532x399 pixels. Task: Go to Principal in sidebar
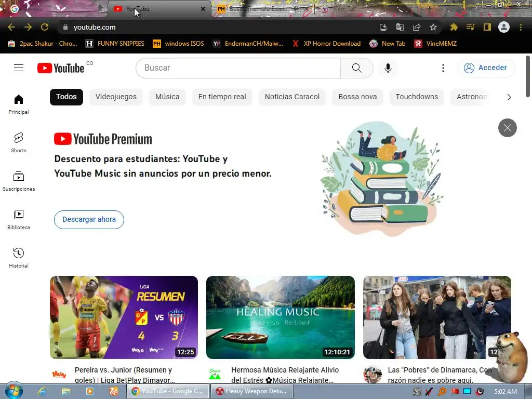coord(19,104)
